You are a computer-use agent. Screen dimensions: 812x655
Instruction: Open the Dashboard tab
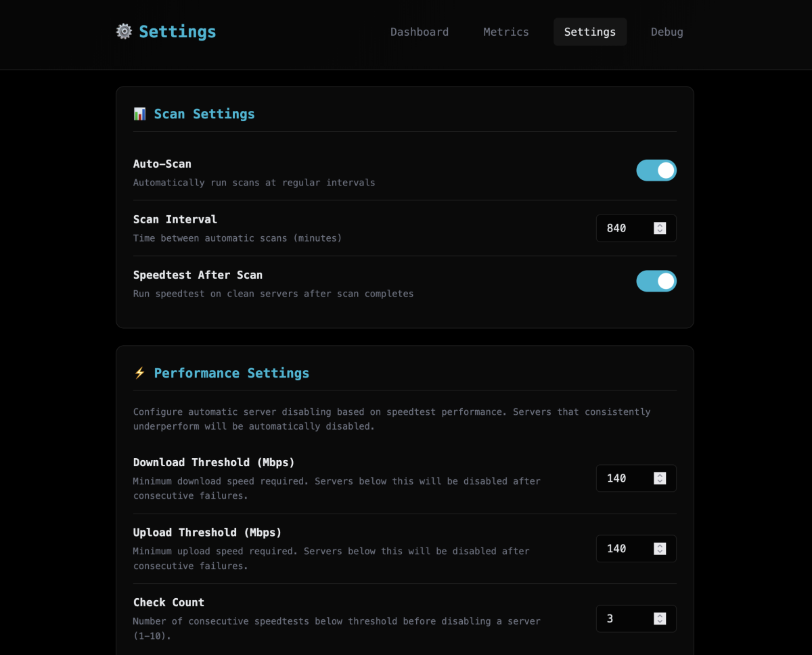(420, 32)
